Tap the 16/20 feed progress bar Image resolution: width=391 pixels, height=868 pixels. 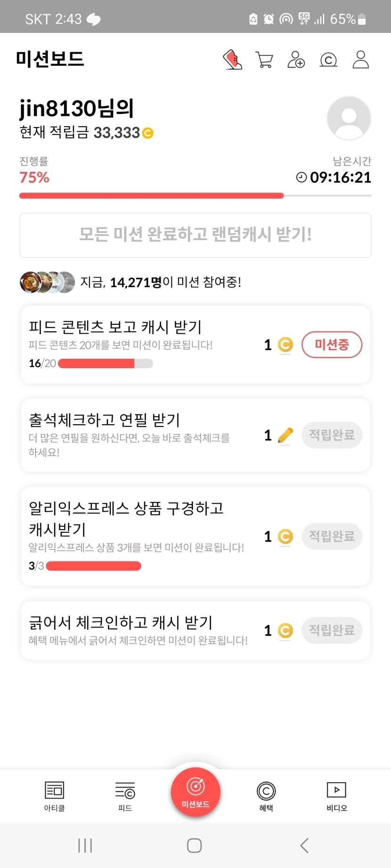click(105, 363)
